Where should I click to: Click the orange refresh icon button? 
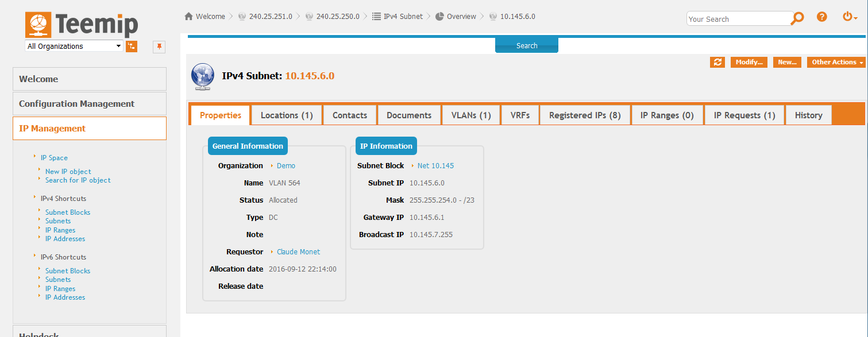pyautogui.click(x=717, y=62)
